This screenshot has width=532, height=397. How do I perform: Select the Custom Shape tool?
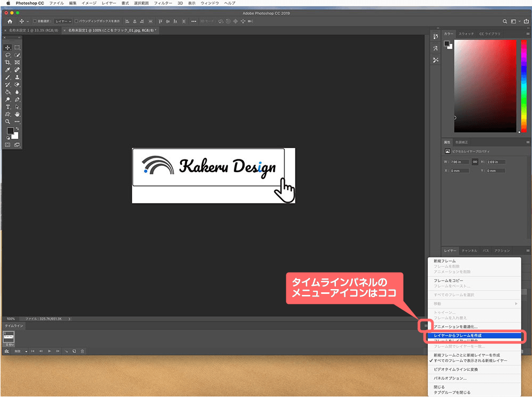[7, 114]
